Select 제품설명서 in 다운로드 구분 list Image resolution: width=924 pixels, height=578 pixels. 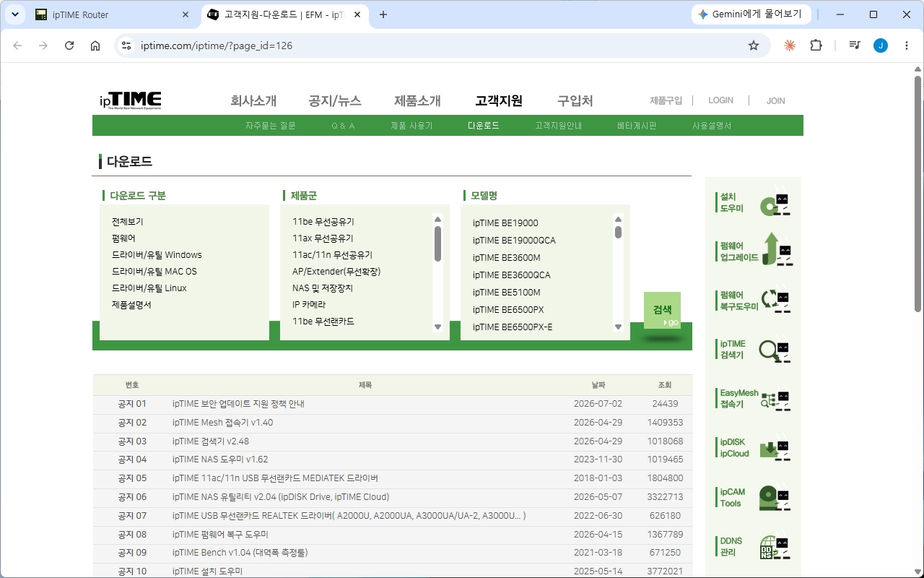tap(131, 305)
